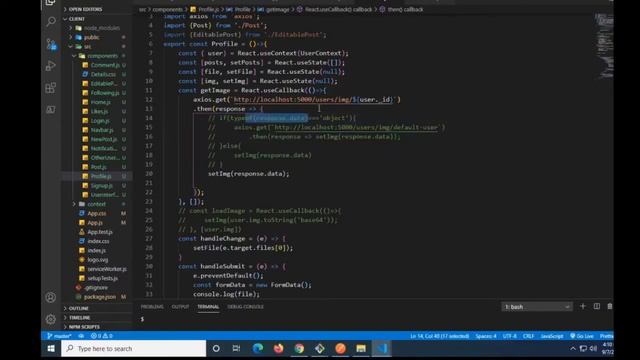This screenshot has height=360, width=640.
Task: Switch to the DEBUG CONSOLE panel tab
Action: (245, 307)
